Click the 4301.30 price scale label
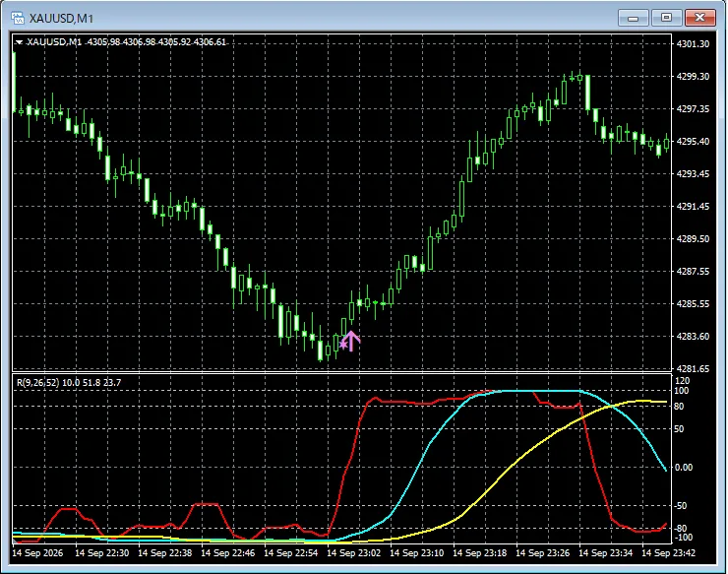Viewport: 728px width, 574px height. (x=693, y=44)
